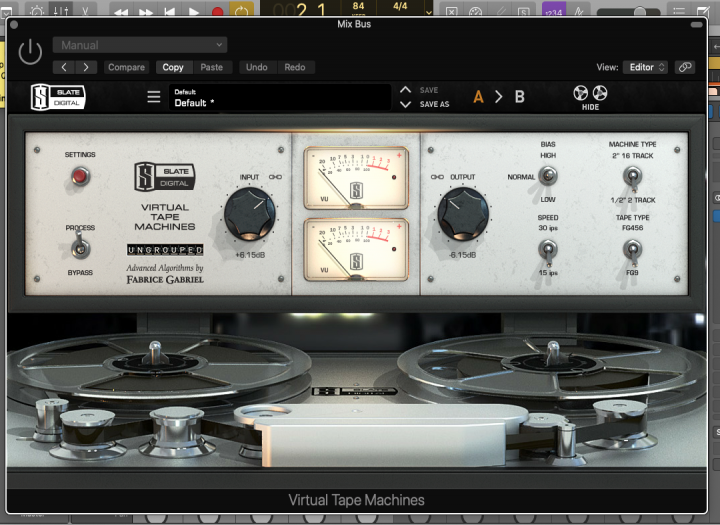
Task: Flip the BIAS toggle switch
Action: tap(547, 176)
